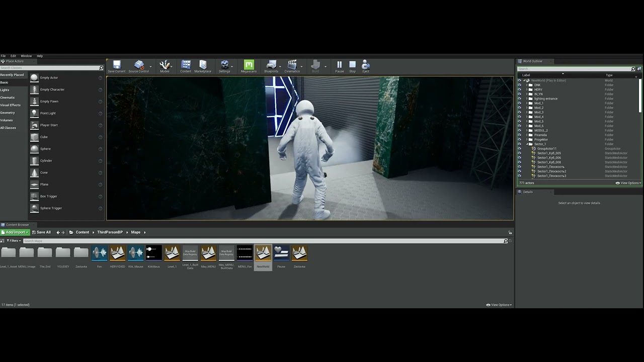Open the Megascans toolbar icon
The width and height of the screenshot is (644, 362).
click(249, 66)
